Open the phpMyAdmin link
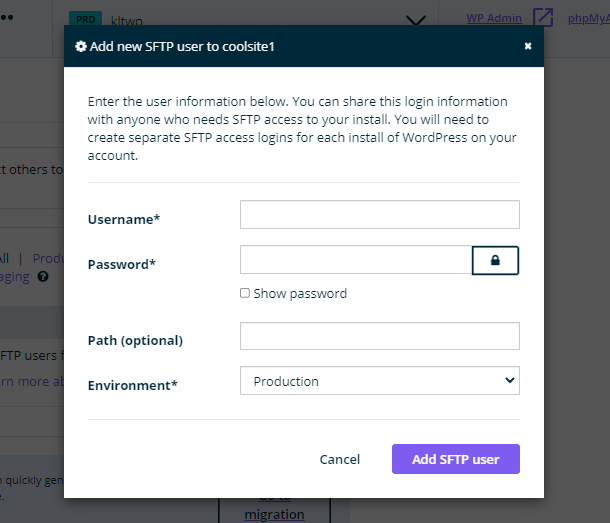This screenshot has width=610, height=523. point(589,18)
